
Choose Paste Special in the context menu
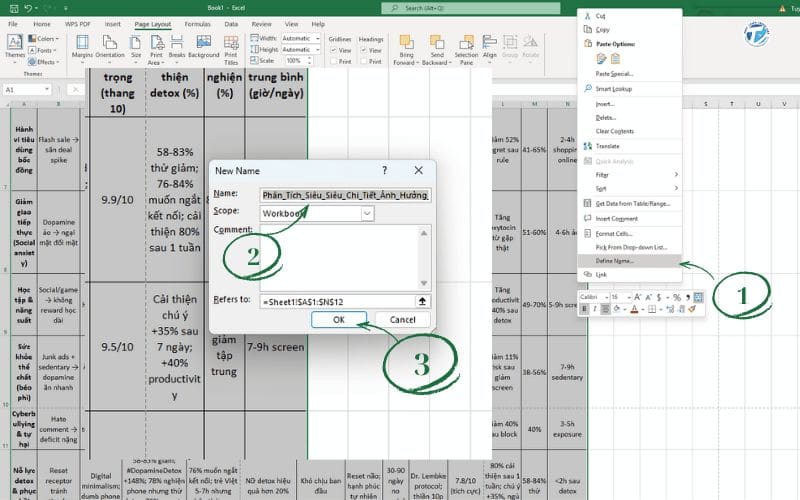click(629, 74)
